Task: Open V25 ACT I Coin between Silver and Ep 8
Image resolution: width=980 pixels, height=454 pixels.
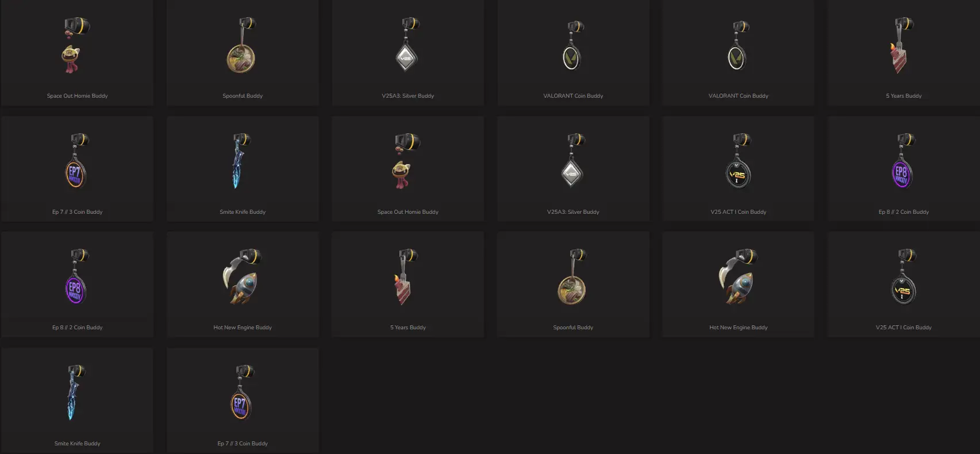Action: (738, 169)
